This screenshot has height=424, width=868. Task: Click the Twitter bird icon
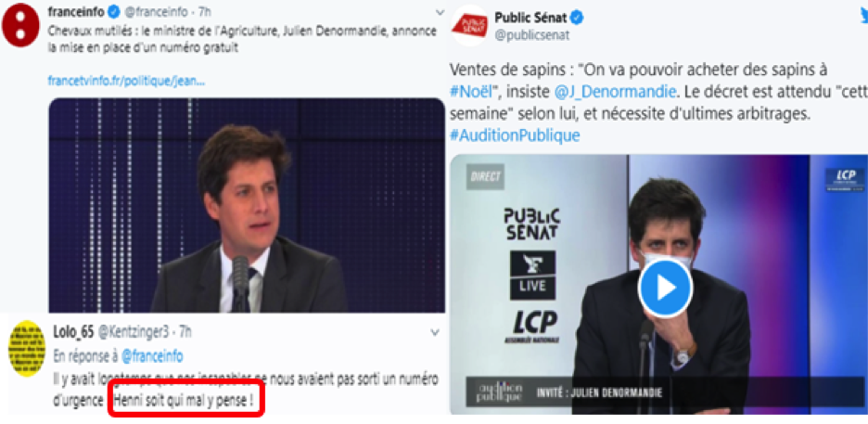(x=862, y=18)
